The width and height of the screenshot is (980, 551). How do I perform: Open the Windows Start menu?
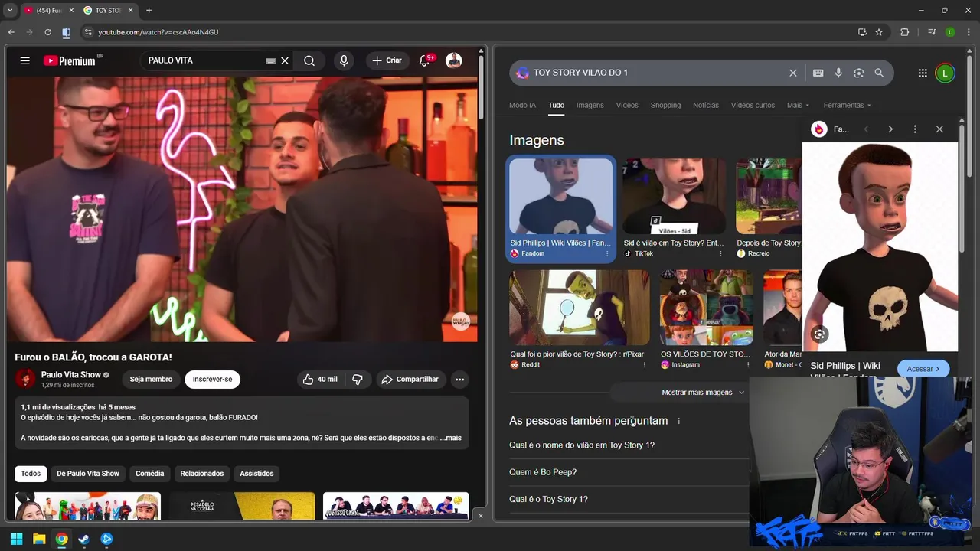click(x=16, y=539)
